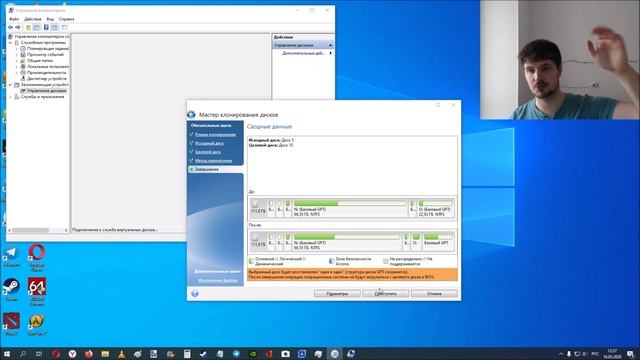Select Диспетчер устройств in the tree

tap(47, 78)
